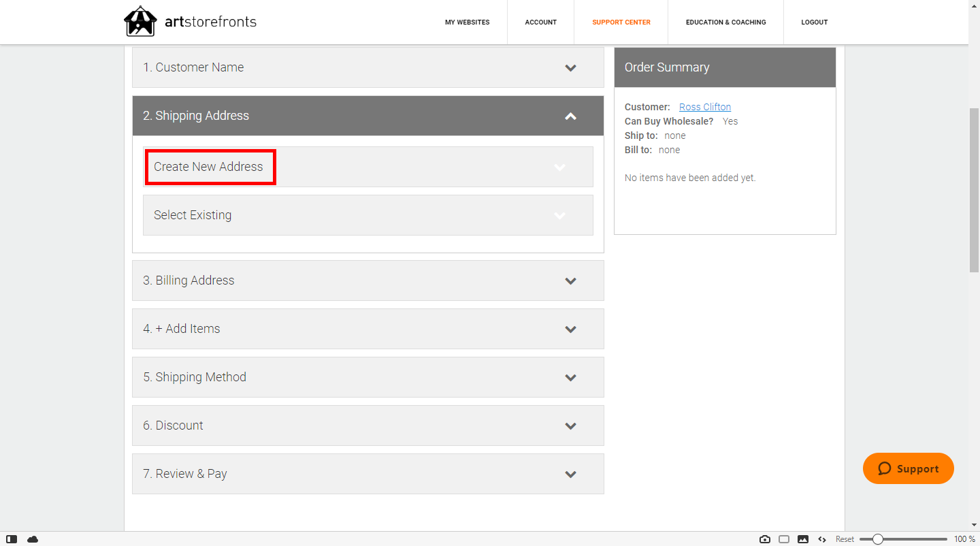Viewport: 980px width, 546px height.
Task: Click the '5. Shipping Method' heading
Action: [x=195, y=377]
